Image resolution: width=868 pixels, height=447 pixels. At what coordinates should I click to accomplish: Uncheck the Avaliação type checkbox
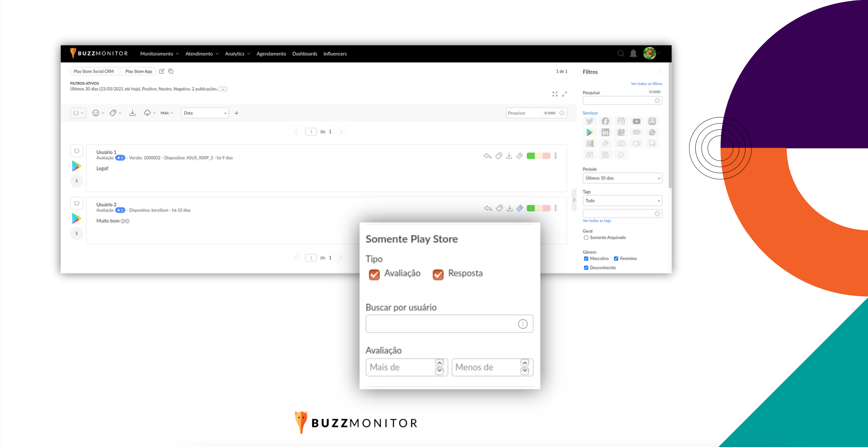click(374, 275)
